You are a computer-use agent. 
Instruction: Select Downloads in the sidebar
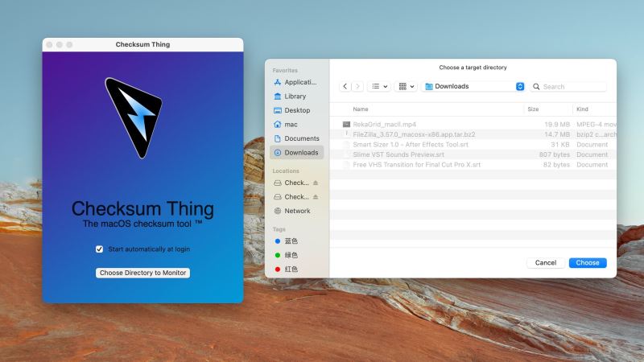296,153
